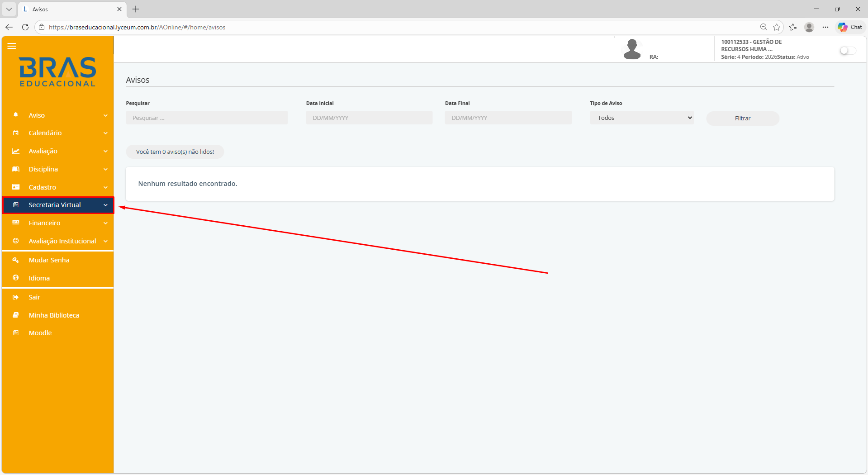Expand the Cadastro menu chevron
Image resolution: width=868 pixels, height=475 pixels.
point(105,187)
